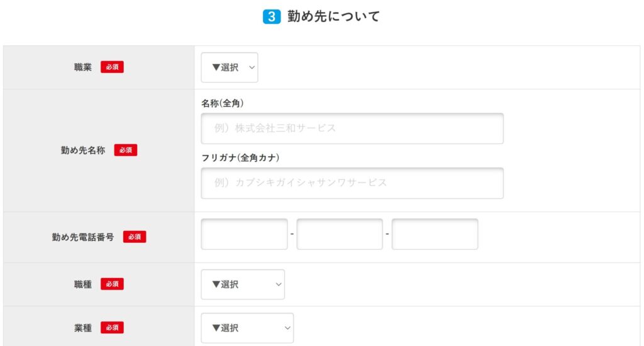
Task: Select the first phone number box
Action: click(244, 234)
